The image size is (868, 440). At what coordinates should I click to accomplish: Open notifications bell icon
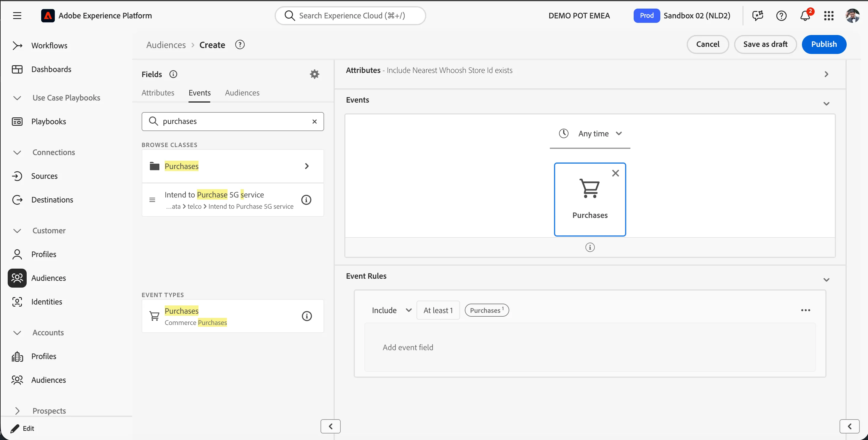pos(805,15)
